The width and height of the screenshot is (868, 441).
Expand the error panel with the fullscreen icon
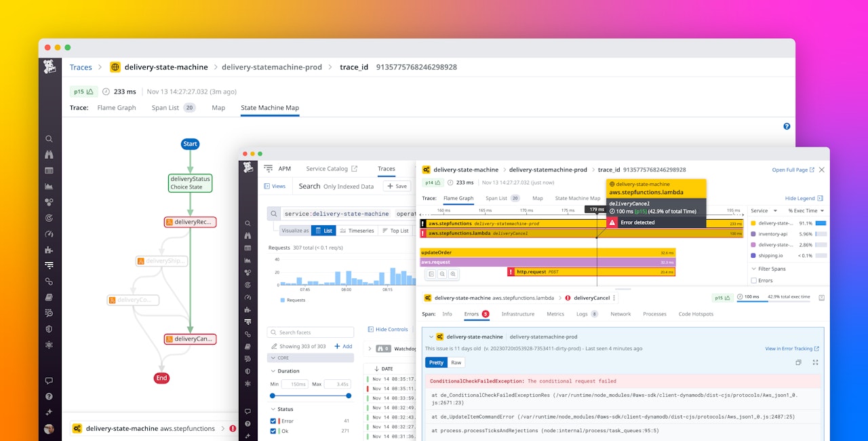pos(815,362)
